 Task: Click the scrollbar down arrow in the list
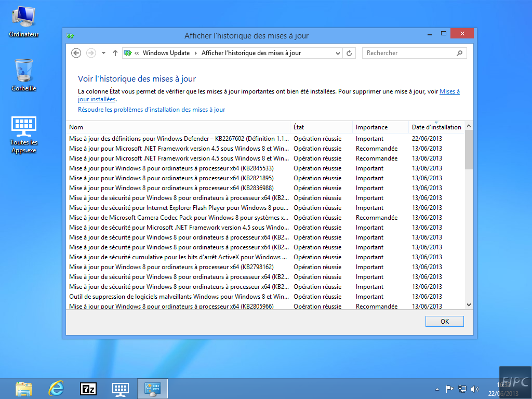pyautogui.click(x=469, y=305)
